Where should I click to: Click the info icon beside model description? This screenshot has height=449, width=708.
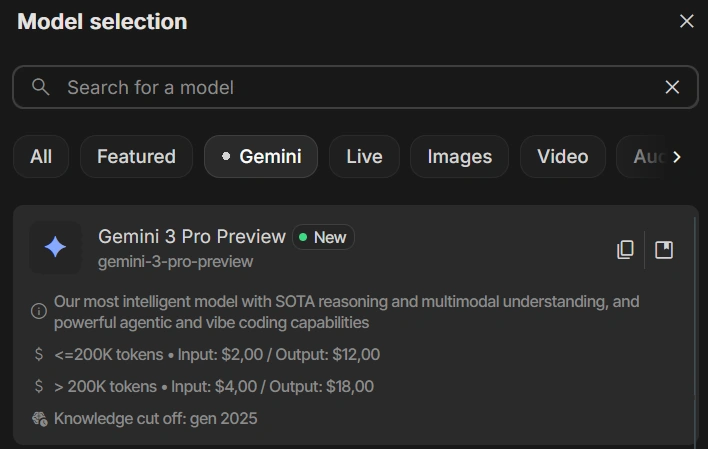[39, 311]
